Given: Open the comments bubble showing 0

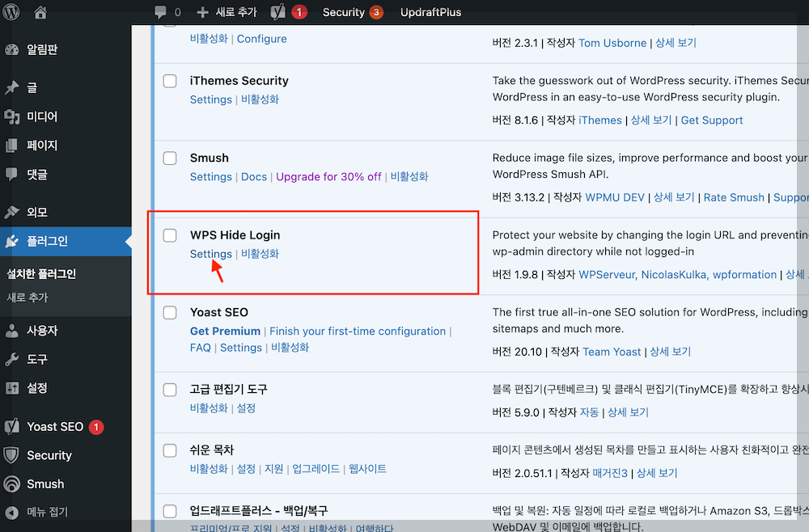Looking at the screenshot, I should 165,11.
